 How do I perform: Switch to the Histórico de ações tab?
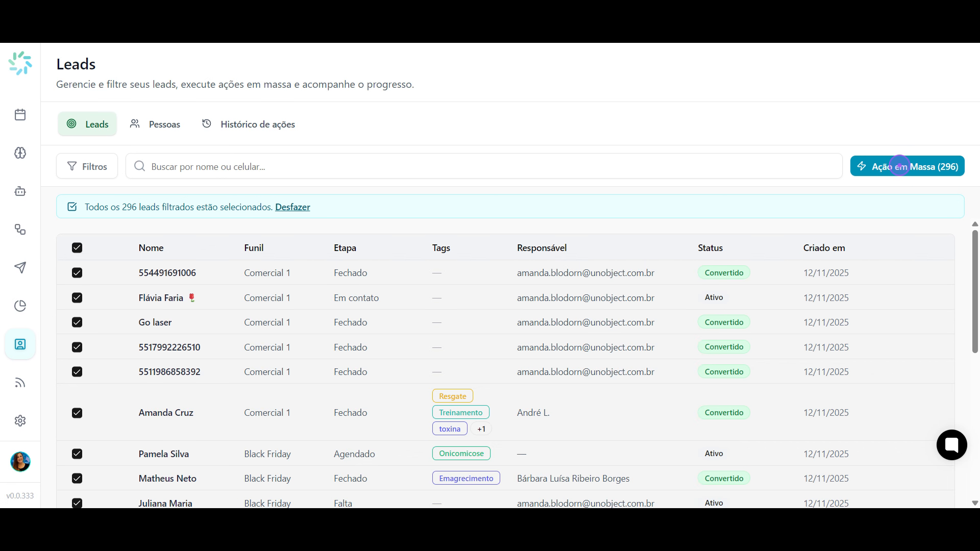tap(249, 124)
